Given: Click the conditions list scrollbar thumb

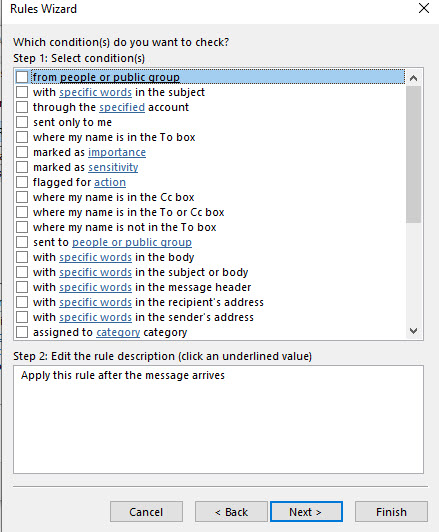Looking at the screenshot, I should pyautogui.click(x=413, y=154).
